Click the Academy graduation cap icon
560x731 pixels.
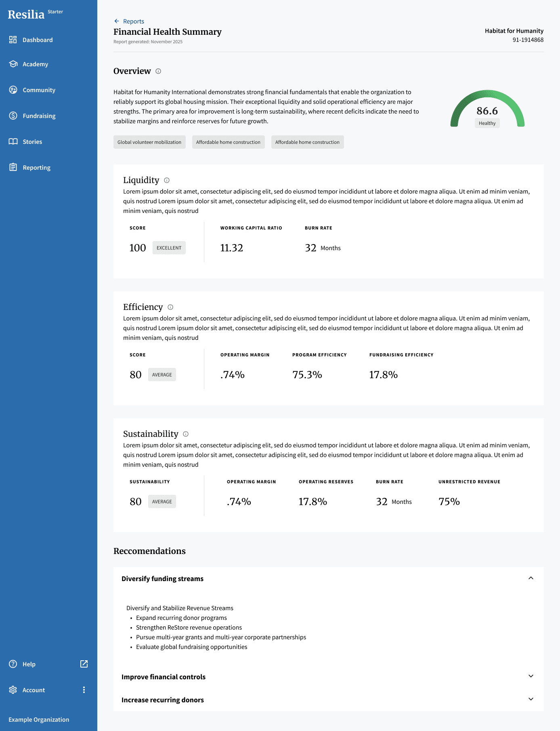[x=13, y=64]
